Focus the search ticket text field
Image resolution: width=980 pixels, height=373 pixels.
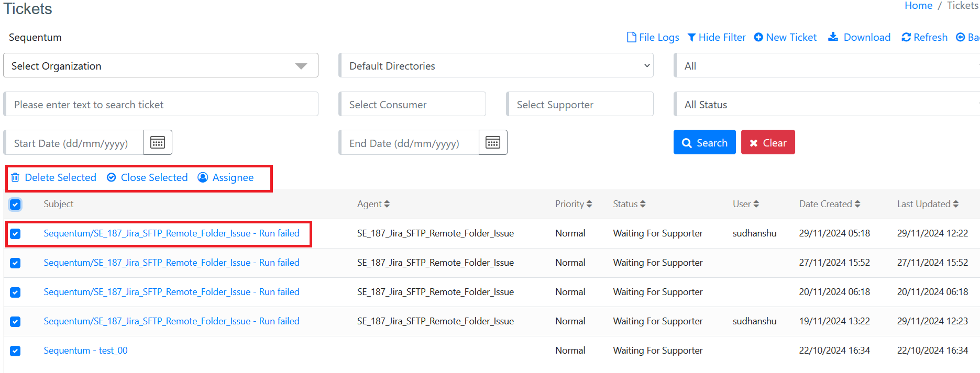161,104
